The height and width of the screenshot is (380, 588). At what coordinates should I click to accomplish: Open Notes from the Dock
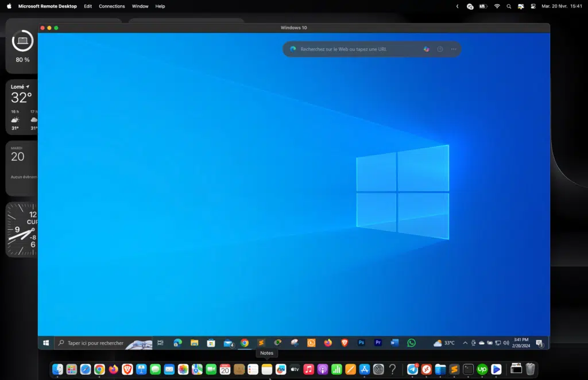pos(267,370)
